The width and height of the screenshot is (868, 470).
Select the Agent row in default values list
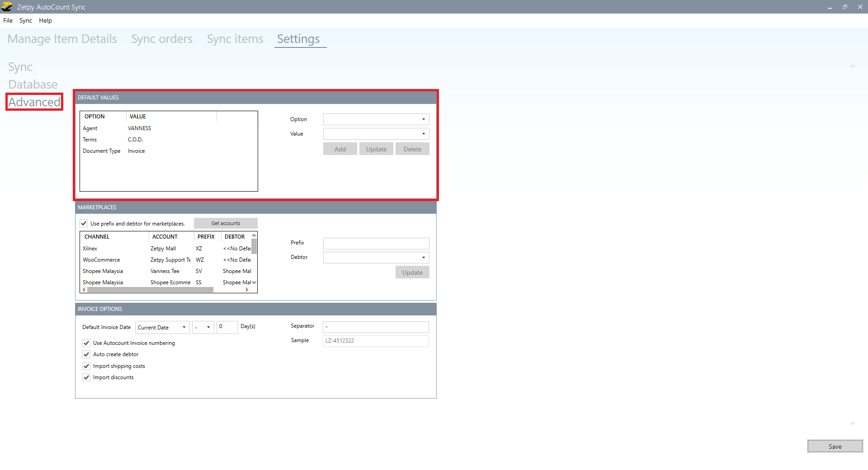[x=169, y=128]
